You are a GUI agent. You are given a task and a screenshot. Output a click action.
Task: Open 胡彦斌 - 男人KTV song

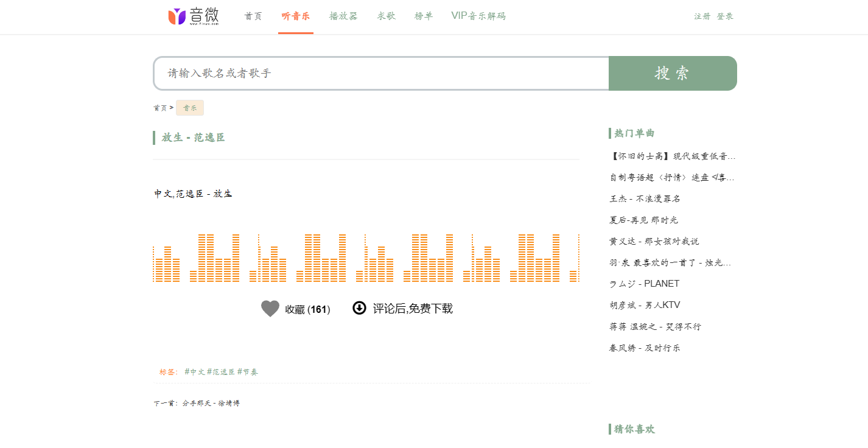point(645,305)
